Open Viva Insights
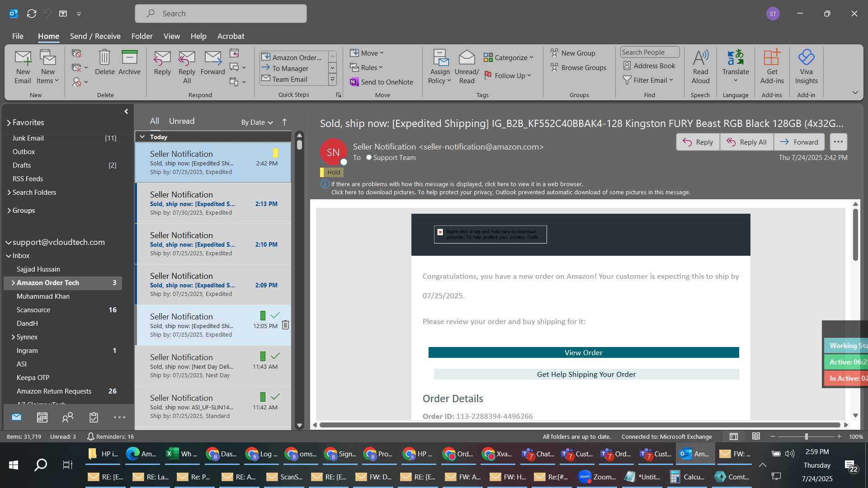Viewport: 868px width, 488px height. click(806, 67)
